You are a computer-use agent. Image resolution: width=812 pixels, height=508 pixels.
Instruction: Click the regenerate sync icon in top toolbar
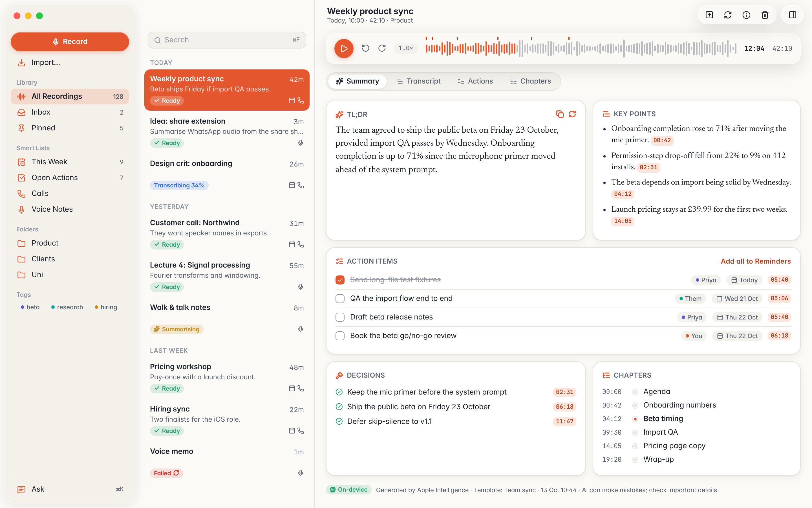coord(728,15)
